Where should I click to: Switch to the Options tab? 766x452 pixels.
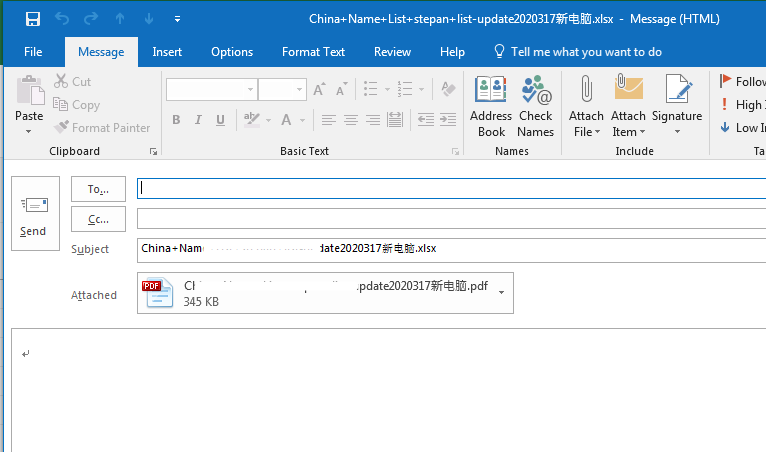(232, 52)
